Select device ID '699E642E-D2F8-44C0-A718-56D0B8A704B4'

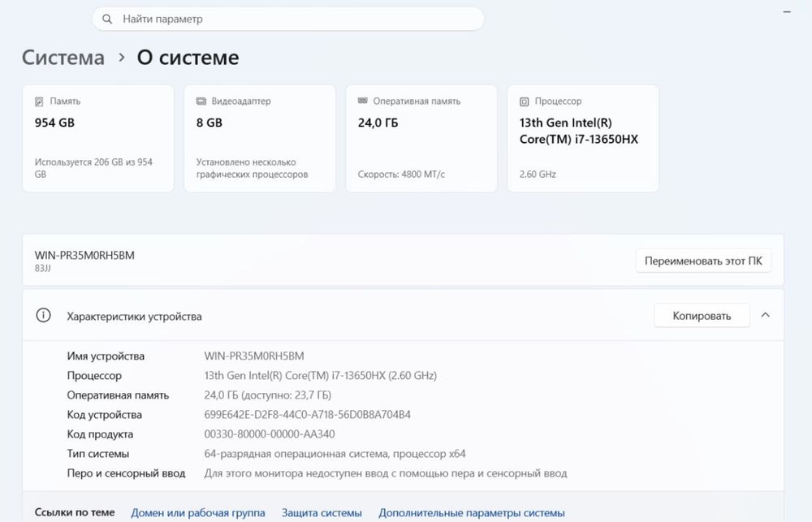pyautogui.click(x=308, y=415)
